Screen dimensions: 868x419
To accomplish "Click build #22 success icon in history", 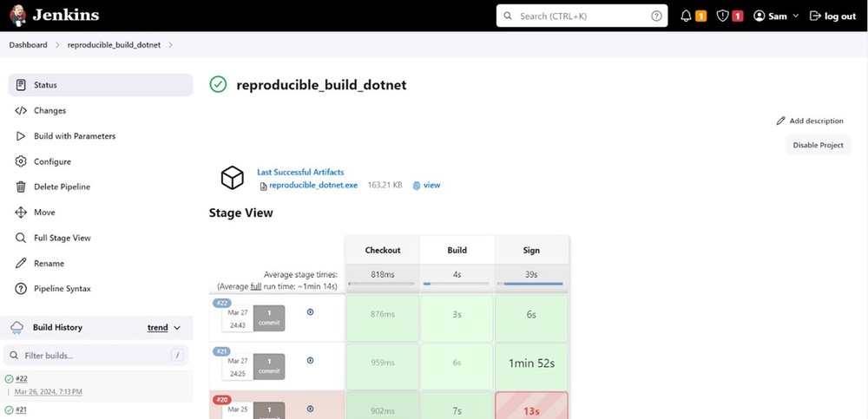I will pyautogui.click(x=9, y=378).
